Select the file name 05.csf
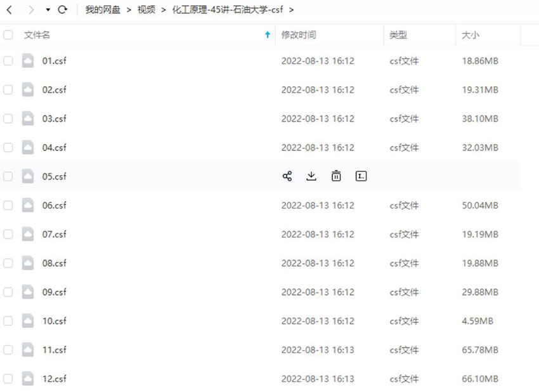539x392 pixels. [55, 176]
